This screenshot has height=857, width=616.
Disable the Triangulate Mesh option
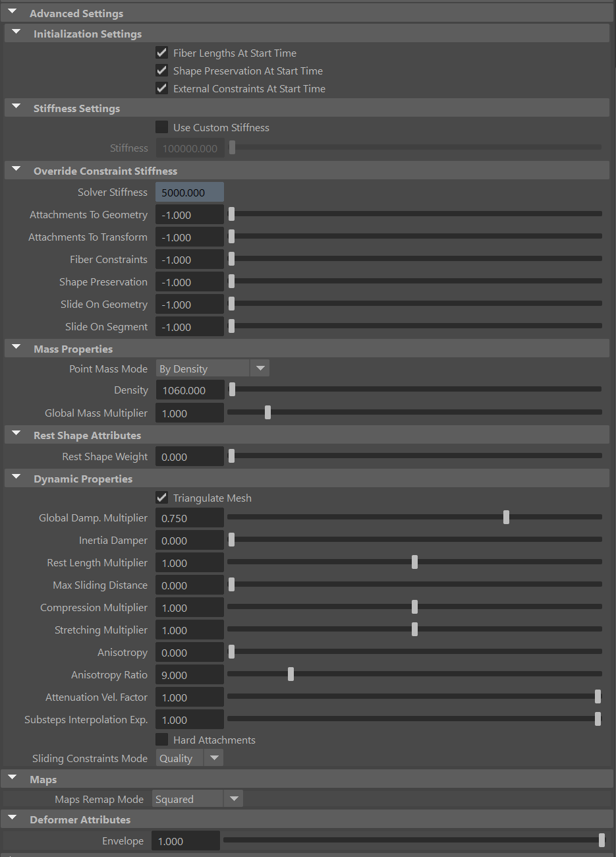(x=161, y=498)
